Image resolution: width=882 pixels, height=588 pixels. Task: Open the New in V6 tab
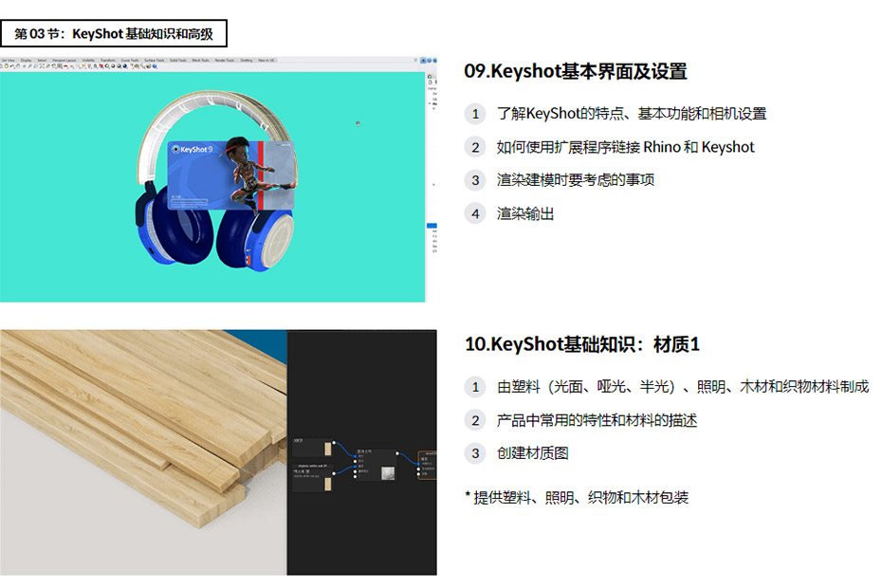click(x=266, y=60)
